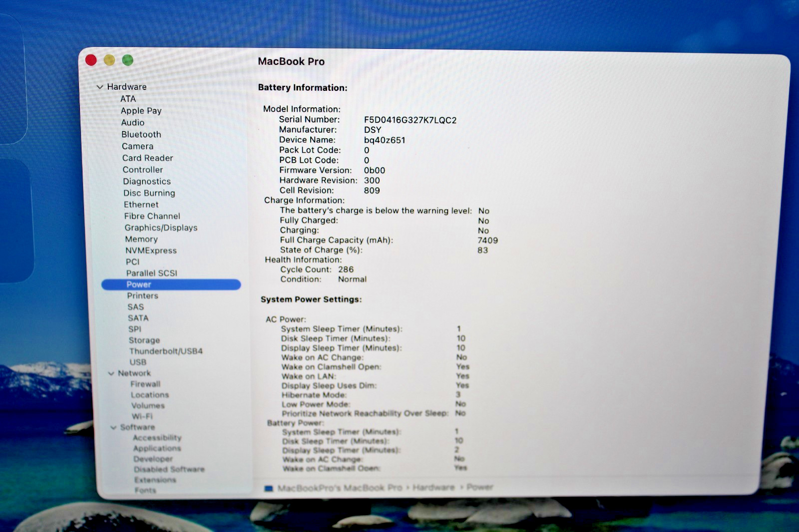Select Diagnostics in the sidebar

click(x=147, y=181)
